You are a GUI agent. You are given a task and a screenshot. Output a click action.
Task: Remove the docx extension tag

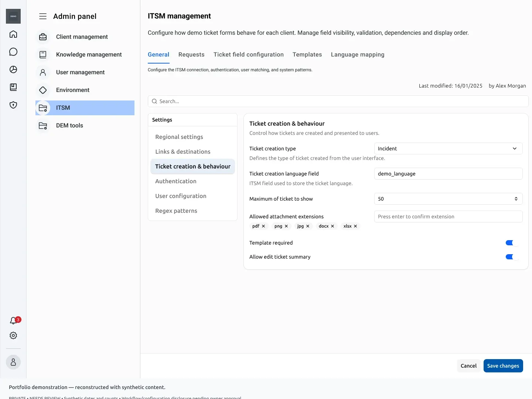(x=332, y=226)
